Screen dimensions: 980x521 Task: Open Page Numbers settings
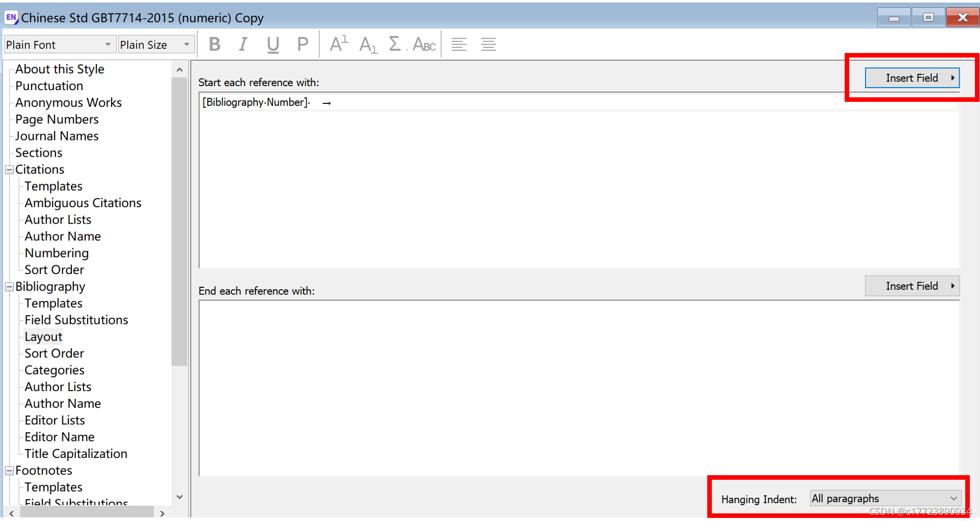point(56,120)
